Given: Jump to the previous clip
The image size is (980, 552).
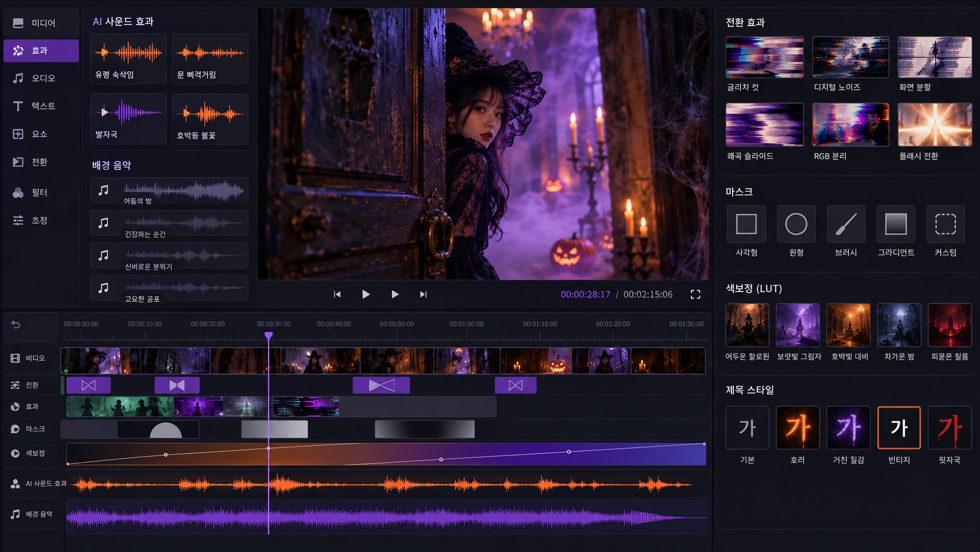Looking at the screenshot, I should [337, 294].
